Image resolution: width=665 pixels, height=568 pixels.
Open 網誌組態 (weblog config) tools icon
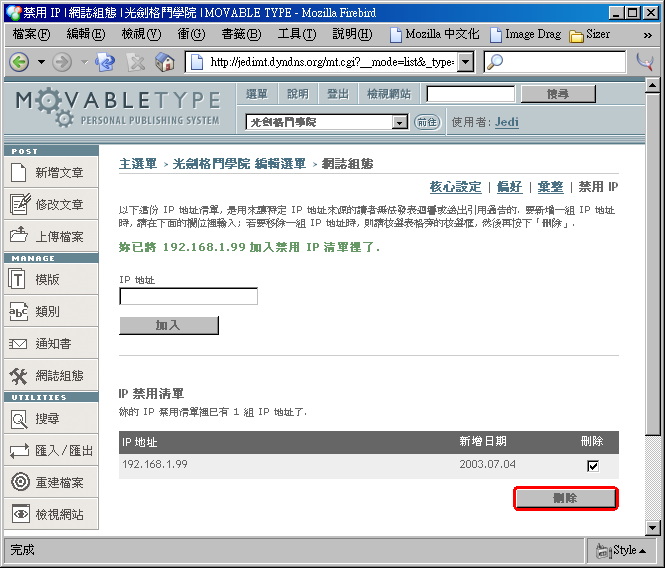18,375
